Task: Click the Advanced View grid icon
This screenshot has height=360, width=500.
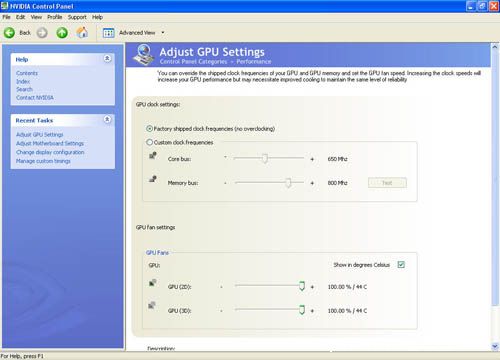Action: pyautogui.click(x=108, y=33)
